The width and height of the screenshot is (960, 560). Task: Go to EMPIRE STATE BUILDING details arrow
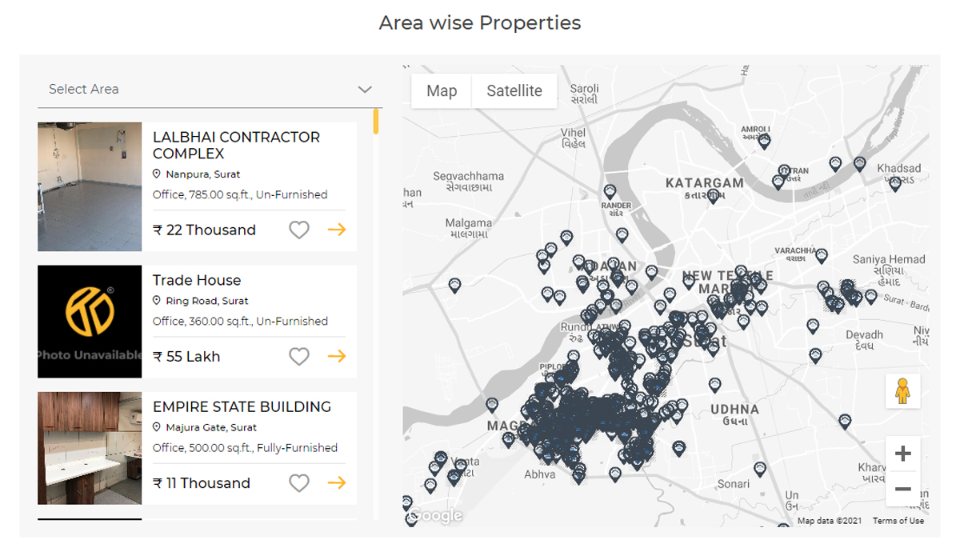tap(337, 482)
